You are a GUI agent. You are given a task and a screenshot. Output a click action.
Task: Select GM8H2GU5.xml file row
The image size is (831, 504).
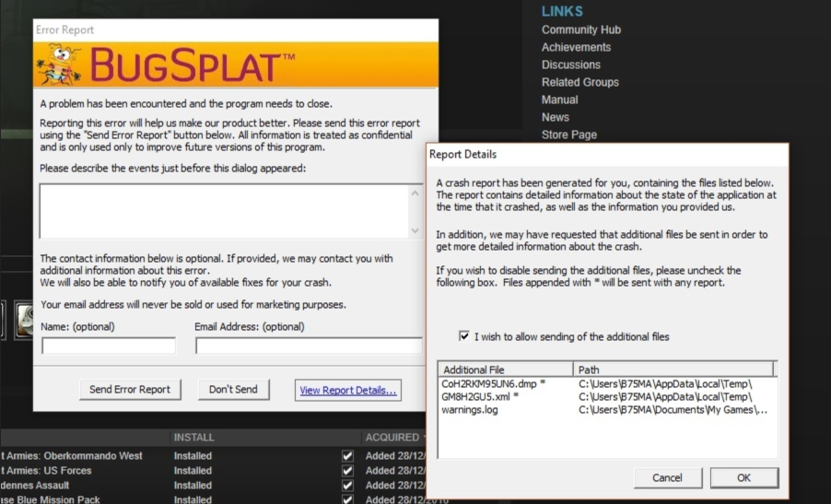tap(607, 396)
